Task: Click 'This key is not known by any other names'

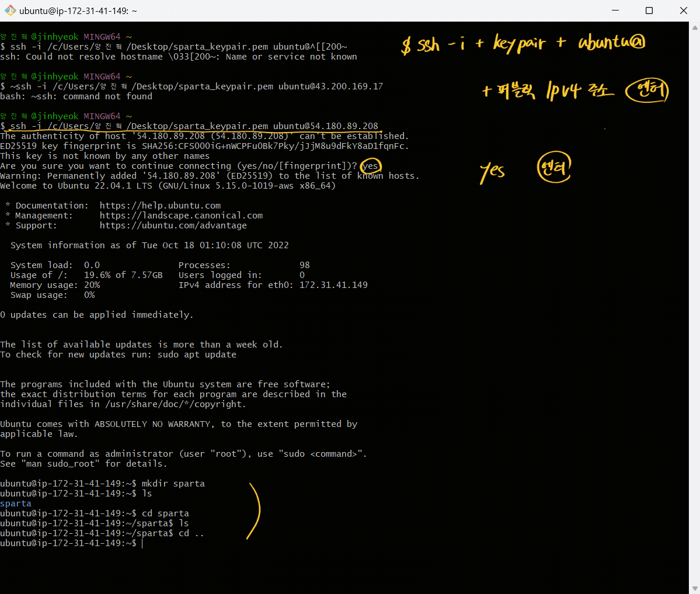Action: pos(105,156)
